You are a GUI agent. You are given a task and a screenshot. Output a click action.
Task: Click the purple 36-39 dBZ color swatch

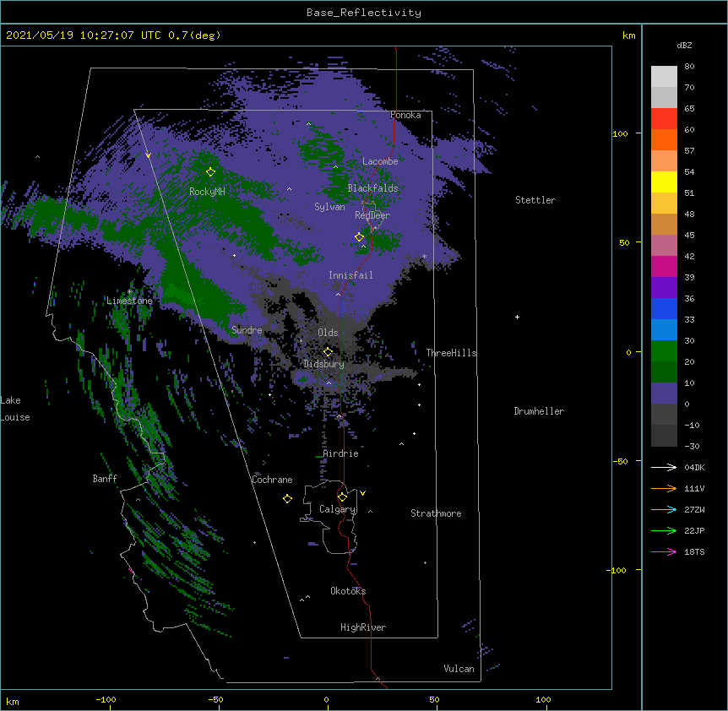tap(664, 288)
